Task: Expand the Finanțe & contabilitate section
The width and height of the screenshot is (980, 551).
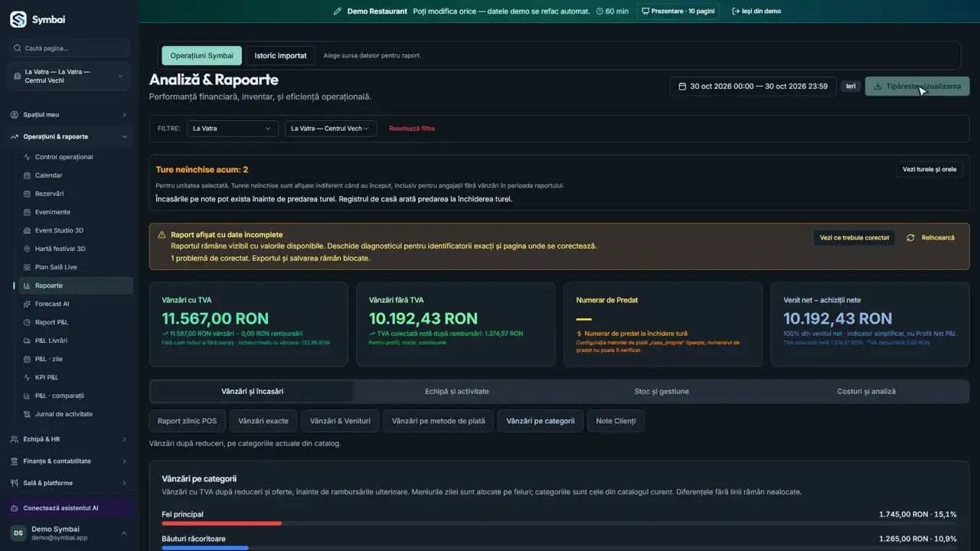Action: coord(70,461)
